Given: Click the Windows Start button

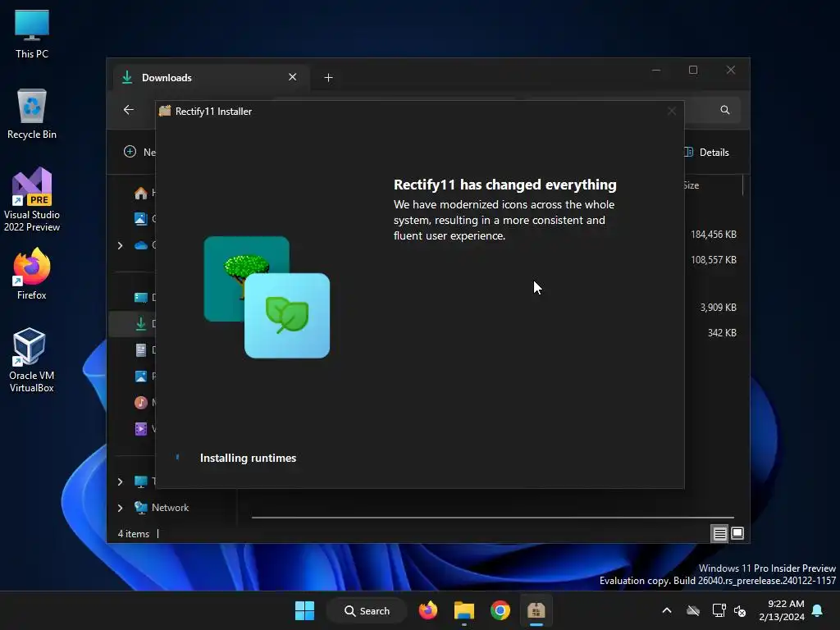Looking at the screenshot, I should coord(305,610).
